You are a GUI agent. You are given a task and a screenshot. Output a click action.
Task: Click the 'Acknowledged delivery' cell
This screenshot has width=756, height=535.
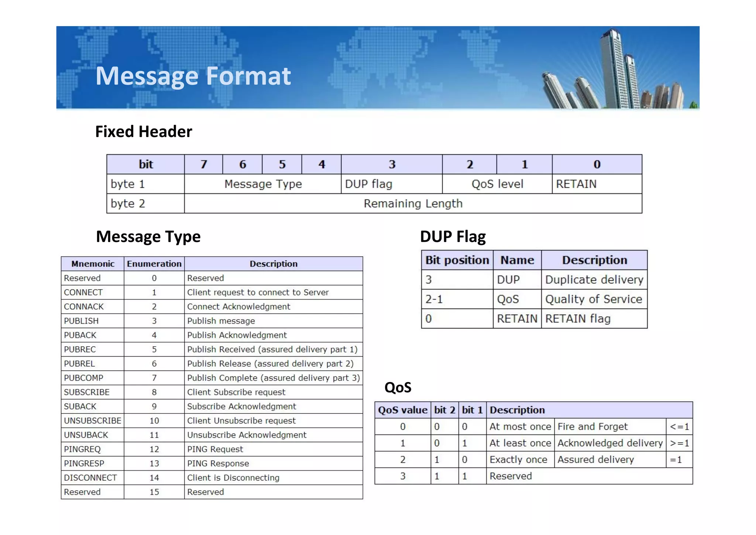(x=610, y=443)
